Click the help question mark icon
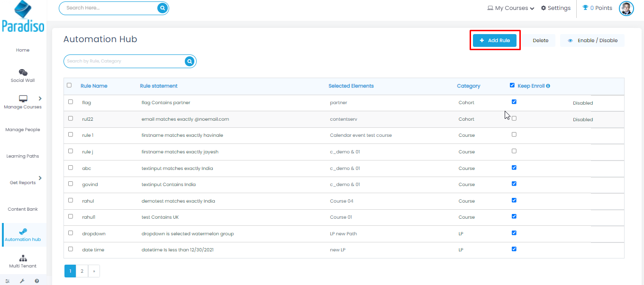644x285 pixels. pos(37,281)
